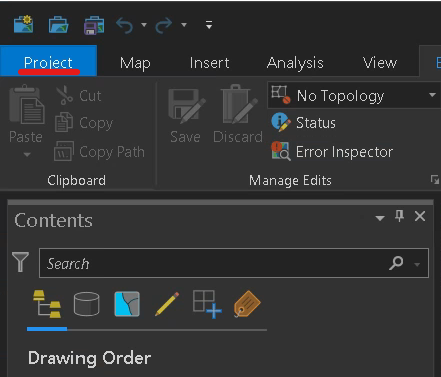This screenshot has width=441, height=377.
Task: Open the edit Status button
Action: (303, 123)
